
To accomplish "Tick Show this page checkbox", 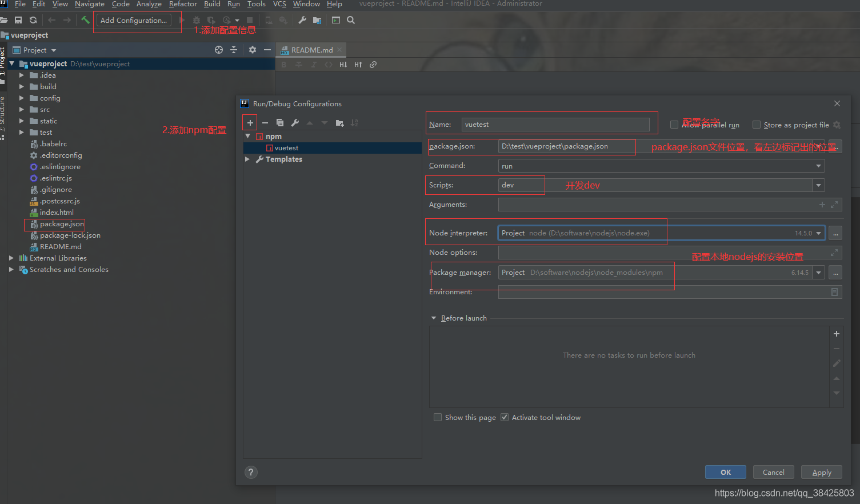I will point(438,417).
